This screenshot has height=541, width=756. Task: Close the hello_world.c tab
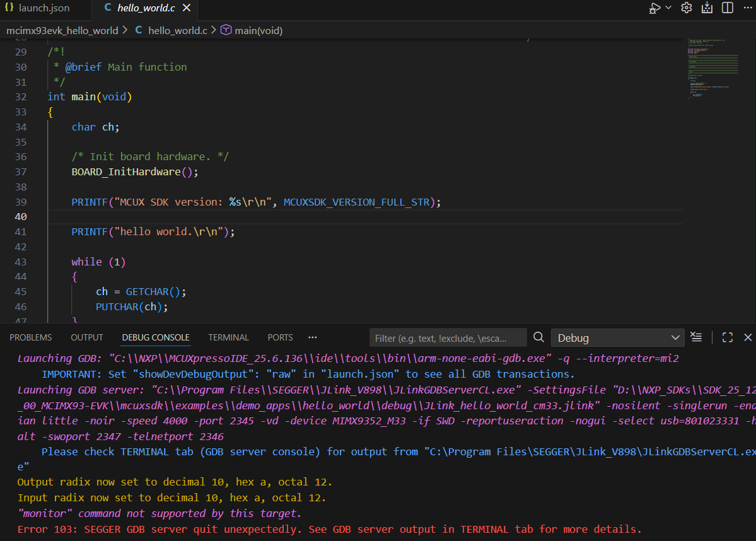187,8
